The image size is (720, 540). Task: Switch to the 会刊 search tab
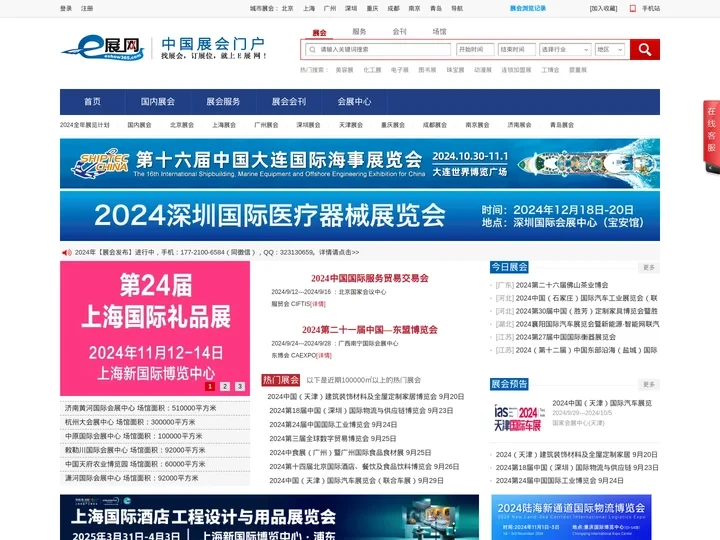399,32
